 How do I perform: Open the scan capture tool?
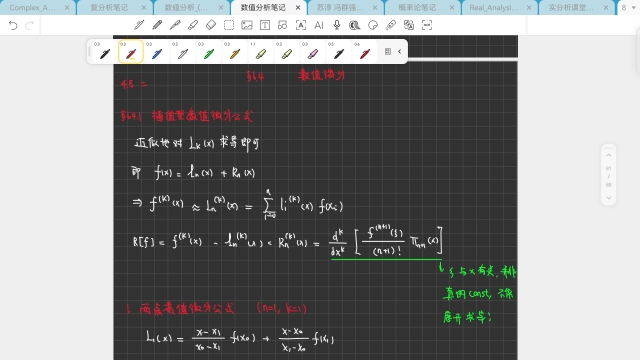click(x=427, y=25)
